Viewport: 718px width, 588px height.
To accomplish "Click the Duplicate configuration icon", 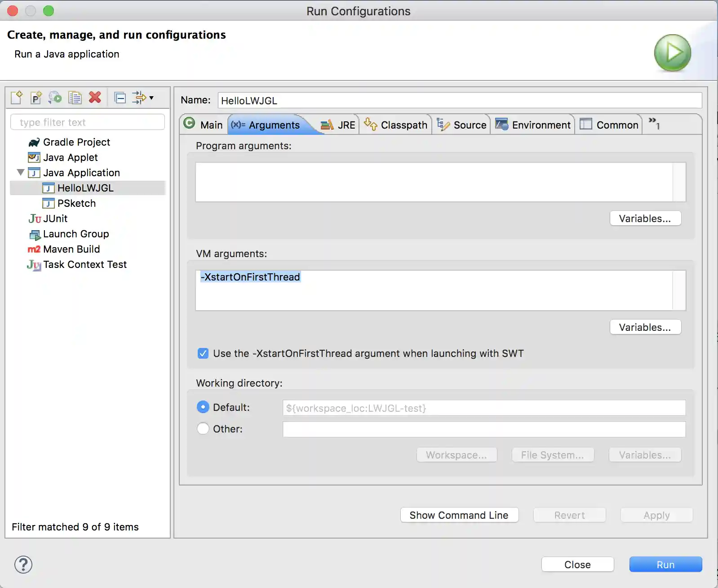I will point(75,98).
